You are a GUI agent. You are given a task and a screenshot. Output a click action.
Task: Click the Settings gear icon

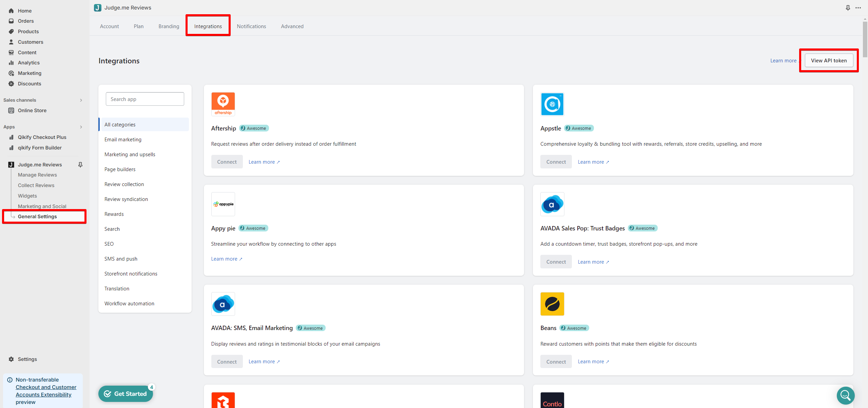(x=11, y=359)
